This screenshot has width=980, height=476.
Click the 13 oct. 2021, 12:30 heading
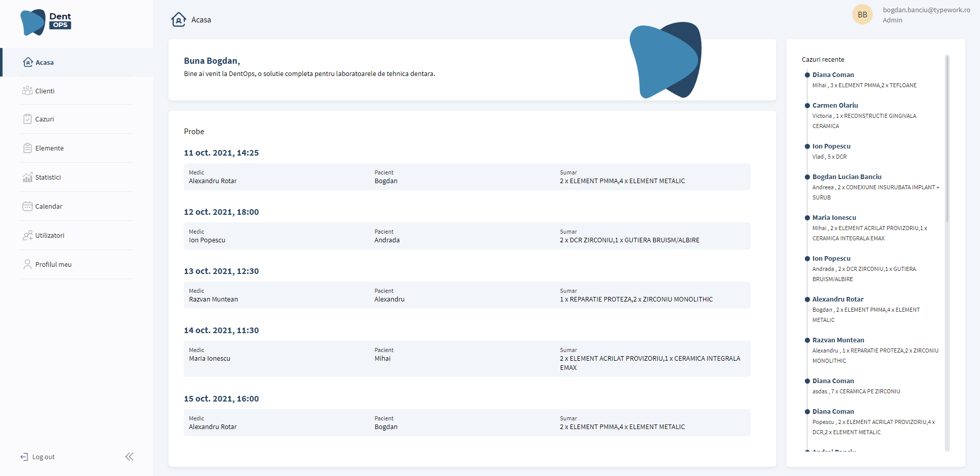click(x=221, y=271)
